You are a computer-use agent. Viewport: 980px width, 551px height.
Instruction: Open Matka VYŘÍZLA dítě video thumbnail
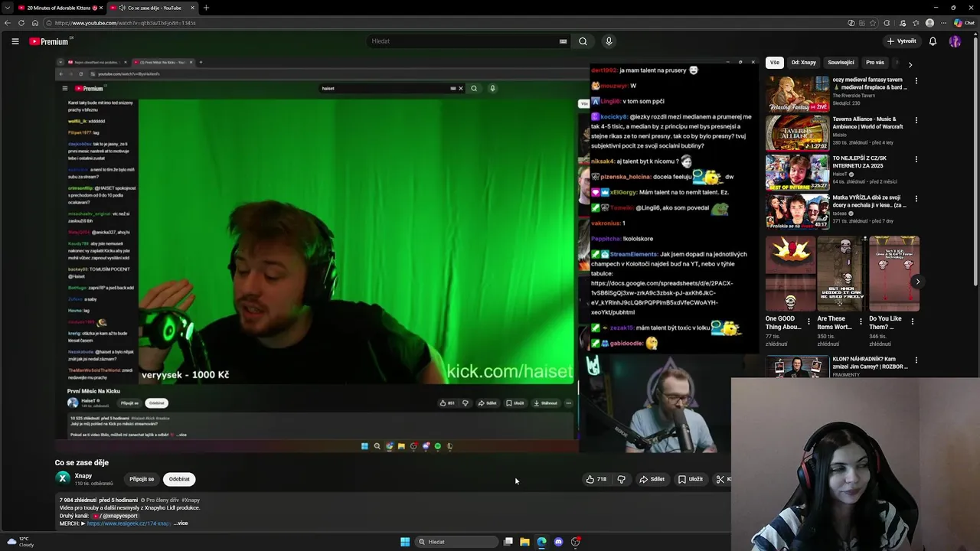pyautogui.click(x=797, y=212)
